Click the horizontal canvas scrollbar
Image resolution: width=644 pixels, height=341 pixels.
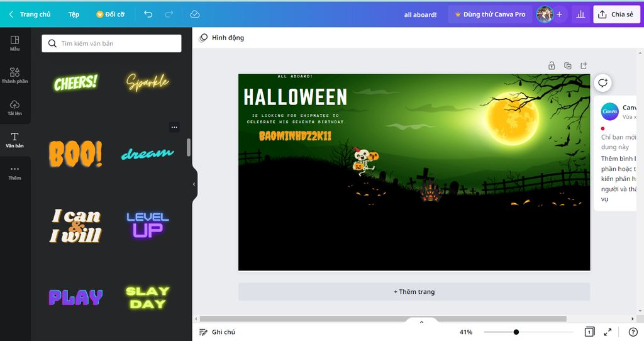[383, 319]
